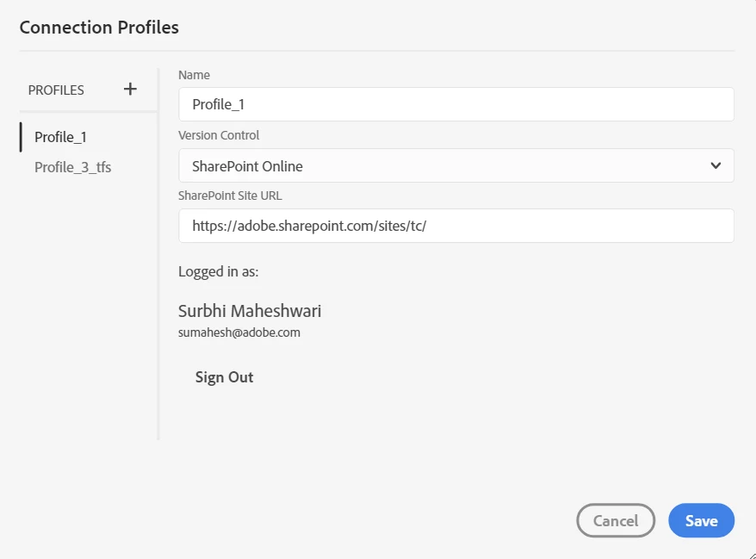The width and height of the screenshot is (756, 559).
Task: Click the SharePoint Site URL field
Action: click(455, 227)
